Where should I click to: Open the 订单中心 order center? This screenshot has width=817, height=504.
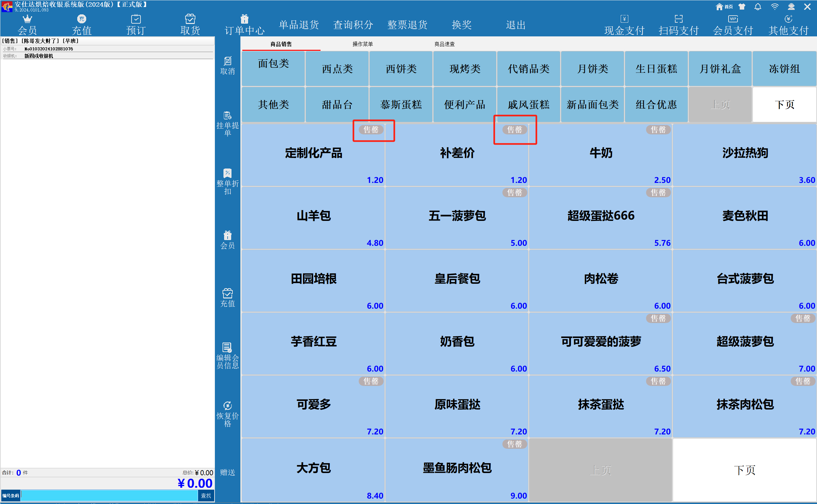244,24
